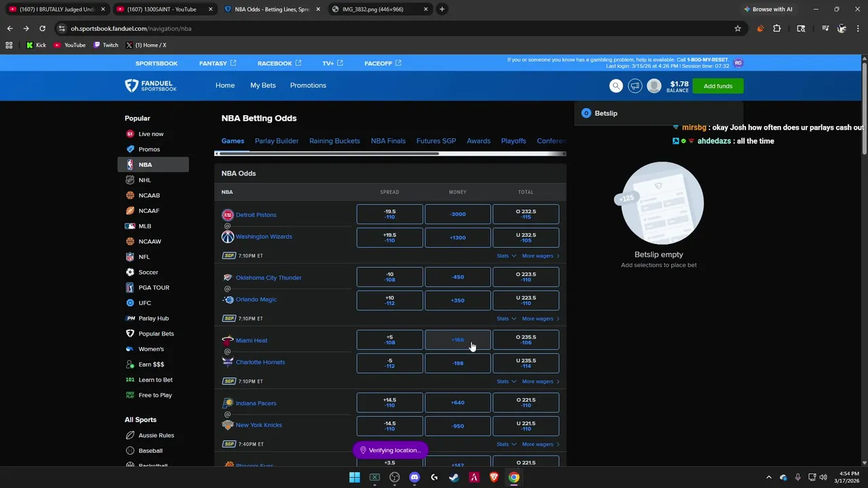The height and width of the screenshot is (488, 868).
Task: Expand Stats for Pistons at Wizards game
Action: tap(506, 256)
